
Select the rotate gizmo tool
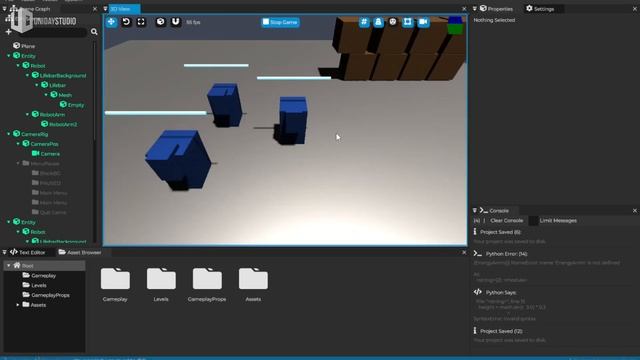126,22
